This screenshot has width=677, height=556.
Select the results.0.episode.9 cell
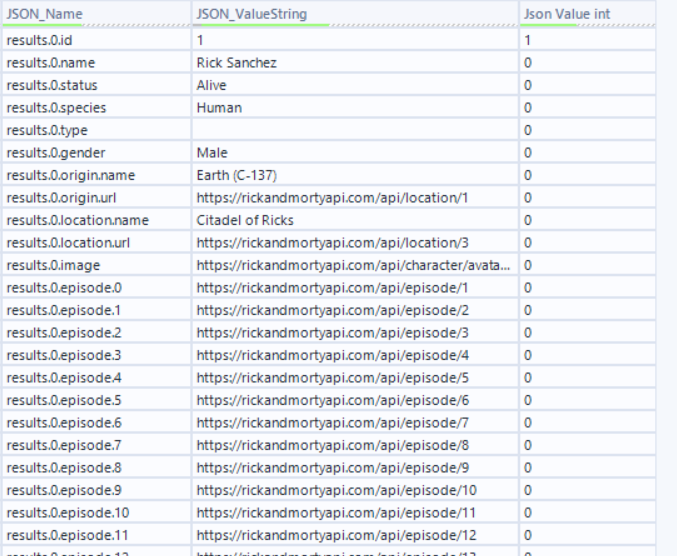(97, 490)
